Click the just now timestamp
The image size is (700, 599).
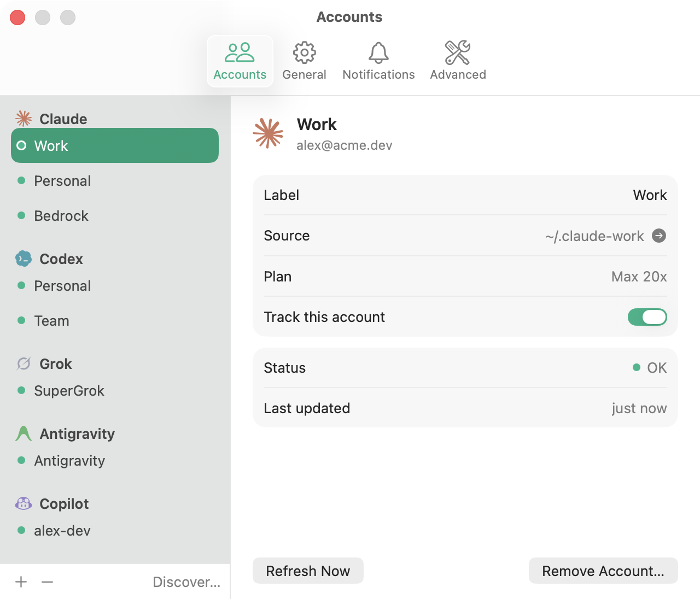coord(639,408)
